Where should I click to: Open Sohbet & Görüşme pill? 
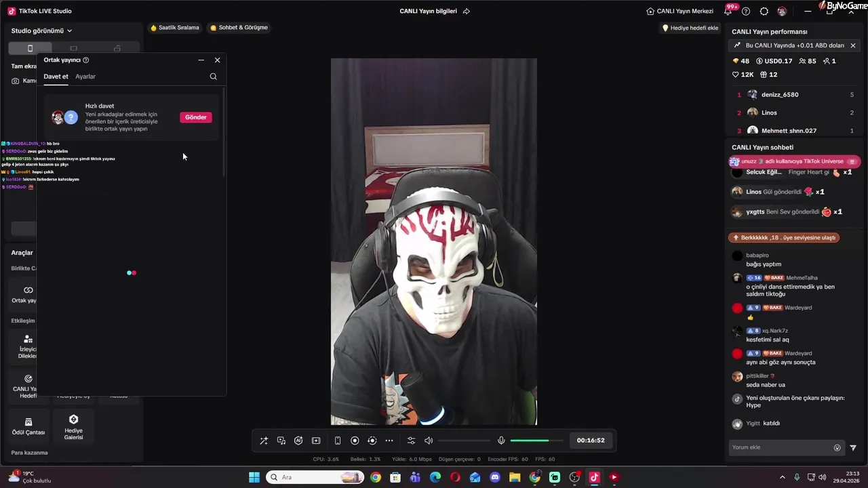(x=239, y=28)
